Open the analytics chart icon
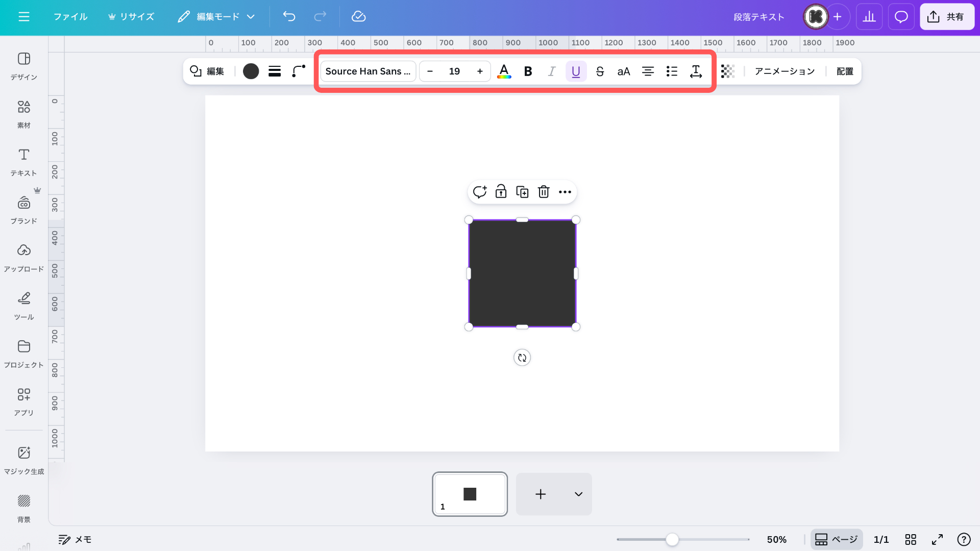This screenshot has height=551, width=980. (x=869, y=17)
